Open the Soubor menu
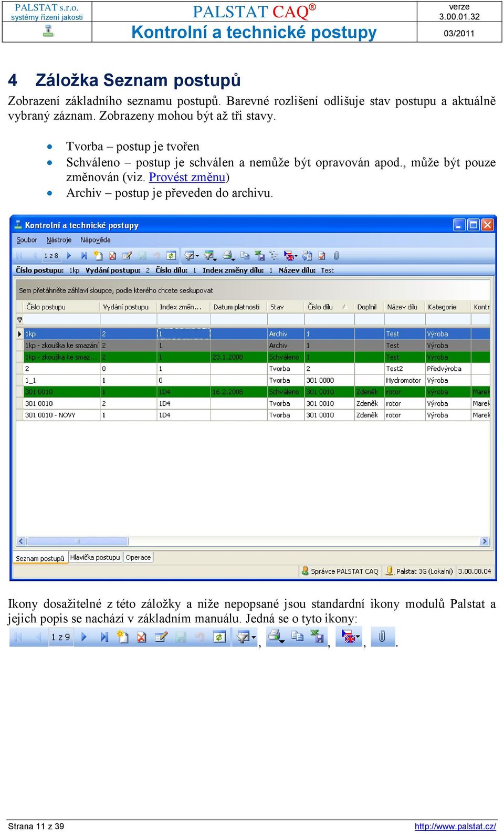Screen dimensions: 504x835 (x=27, y=240)
